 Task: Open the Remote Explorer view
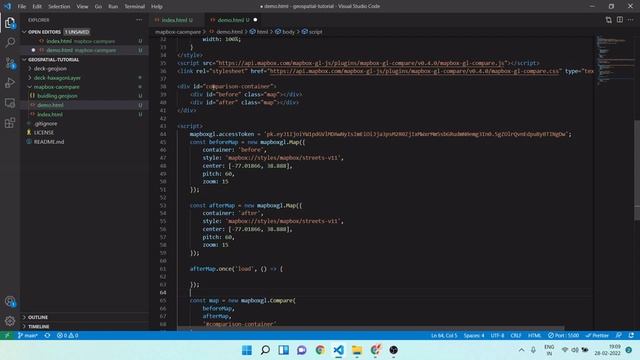10,103
